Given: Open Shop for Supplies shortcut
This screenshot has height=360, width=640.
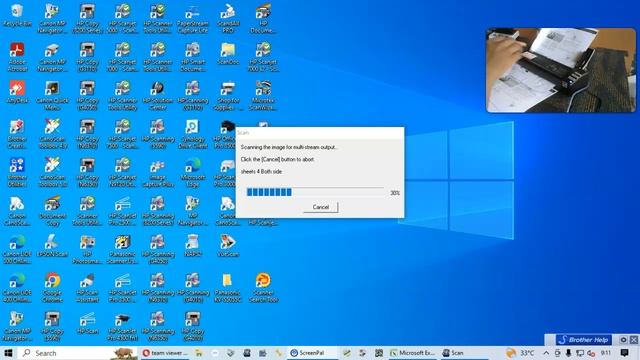Looking at the screenshot, I should pyautogui.click(x=228, y=95).
